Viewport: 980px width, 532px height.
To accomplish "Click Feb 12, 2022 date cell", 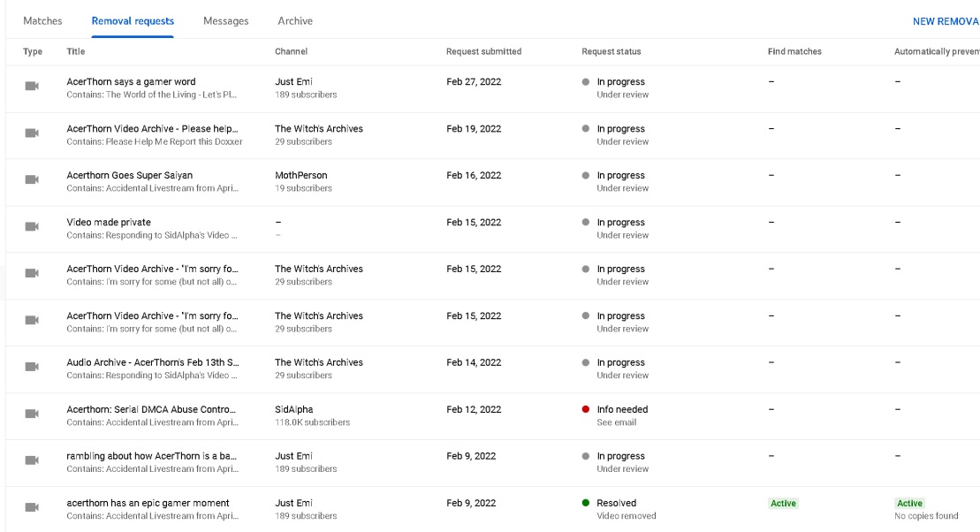I will [x=474, y=409].
